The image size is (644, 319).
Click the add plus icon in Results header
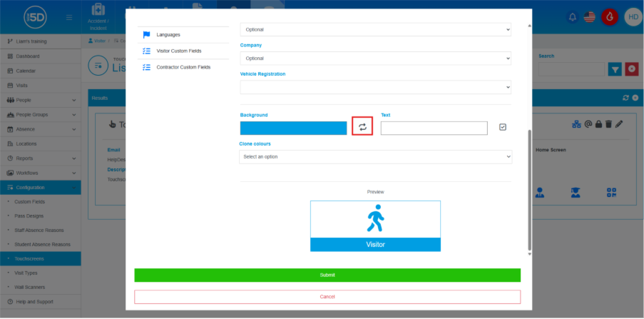(x=635, y=98)
